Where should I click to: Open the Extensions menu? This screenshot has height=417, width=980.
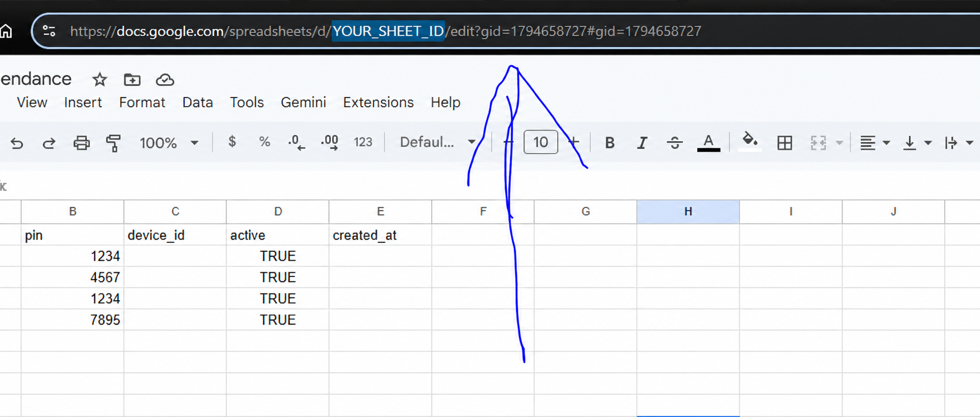(x=378, y=102)
